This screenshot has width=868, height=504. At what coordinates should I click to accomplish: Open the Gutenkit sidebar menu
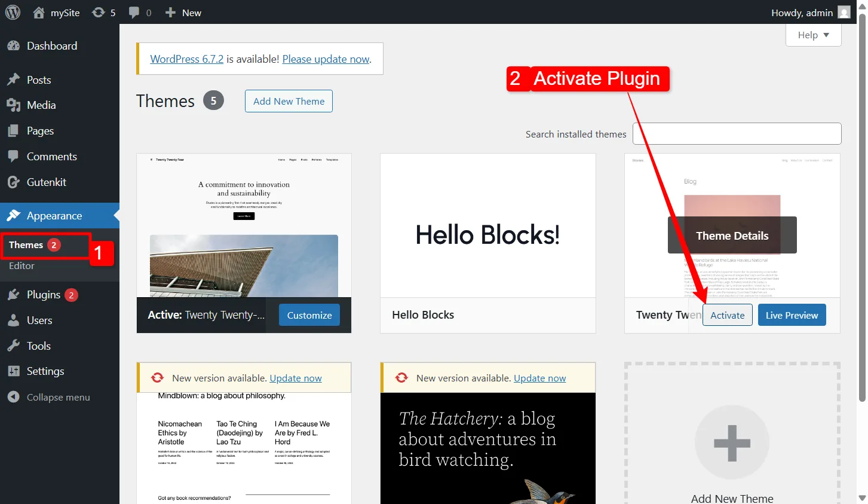(46, 182)
